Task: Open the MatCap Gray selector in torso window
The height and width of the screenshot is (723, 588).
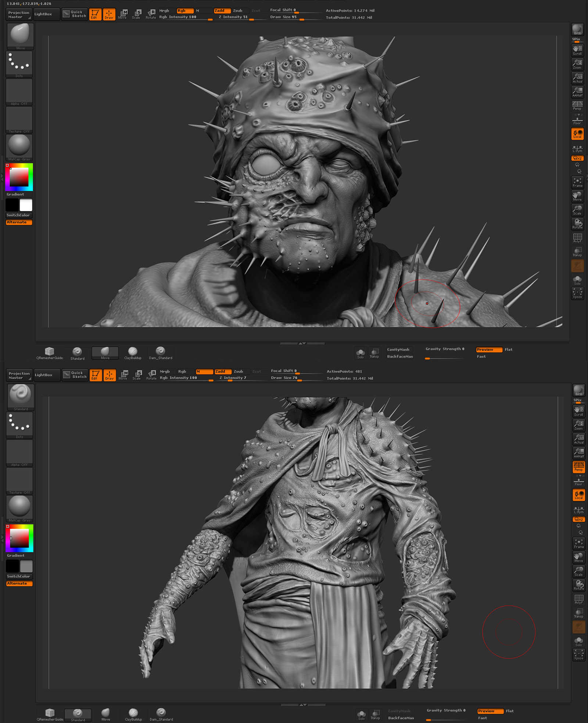Action: point(19,509)
